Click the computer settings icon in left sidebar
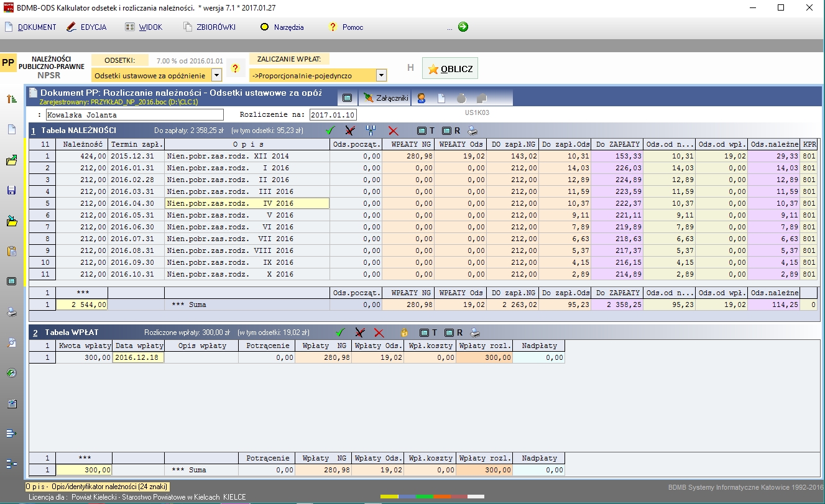The height and width of the screenshot is (504, 825). click(11, 403)
